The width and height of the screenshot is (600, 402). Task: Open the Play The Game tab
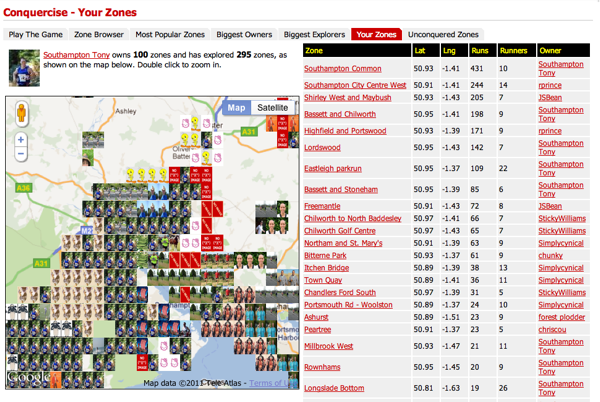pyautogui.click(x=36, y=34)
